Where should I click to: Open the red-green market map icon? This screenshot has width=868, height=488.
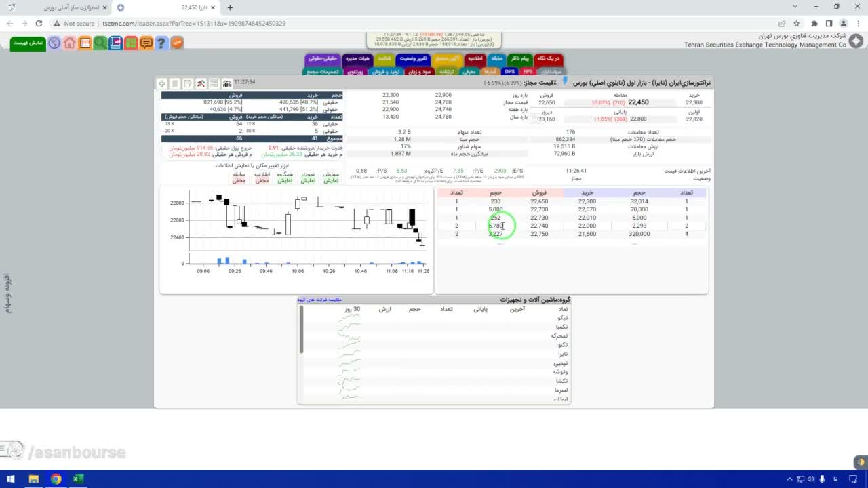(130, 43)
